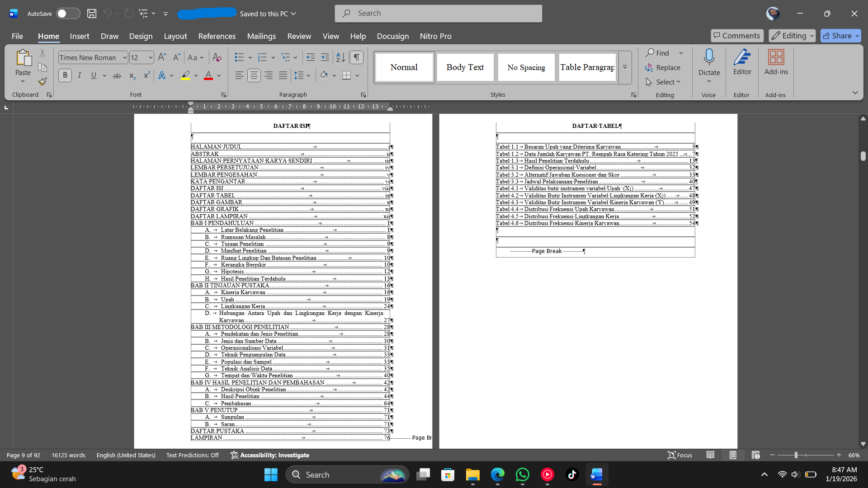
Task: Open the font size dropdown
Action: [x=149, y=57]
